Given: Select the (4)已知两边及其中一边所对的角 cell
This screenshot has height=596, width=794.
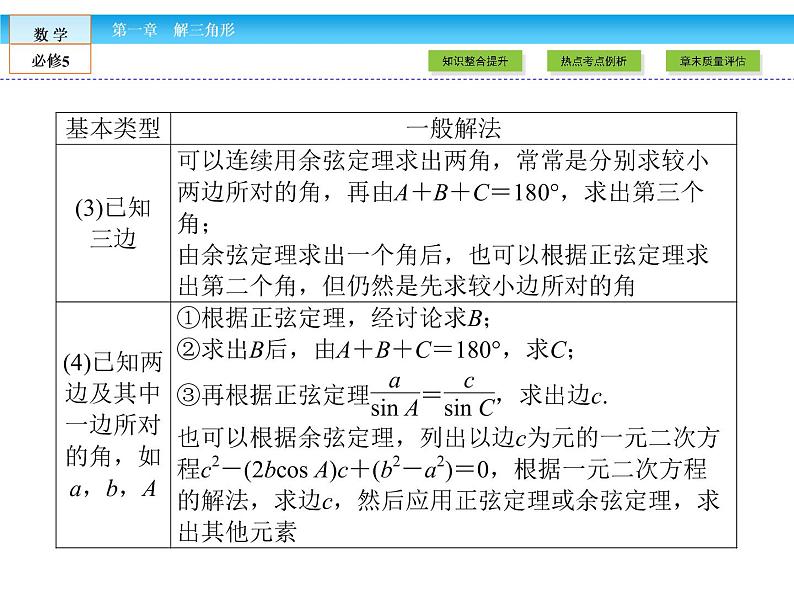Looking at the screenshot, I should 113,425.
